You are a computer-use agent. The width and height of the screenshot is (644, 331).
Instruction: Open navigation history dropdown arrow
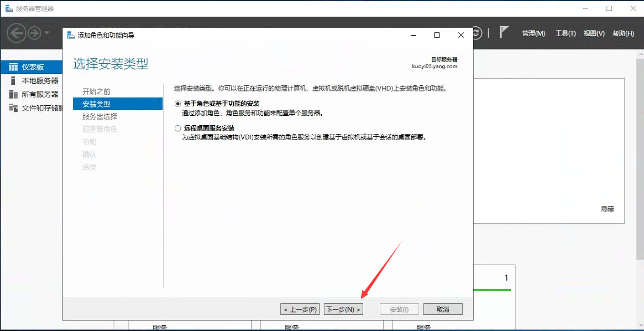click(x=47, y=33)
